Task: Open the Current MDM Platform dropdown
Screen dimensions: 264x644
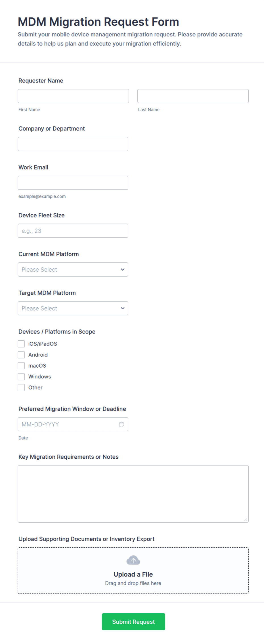Action: click(73, 270)
